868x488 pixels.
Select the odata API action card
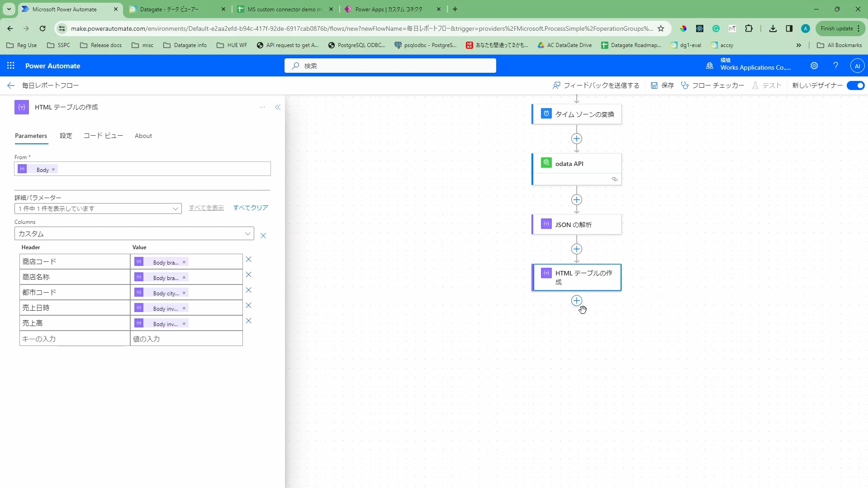[x=577, y=169]
